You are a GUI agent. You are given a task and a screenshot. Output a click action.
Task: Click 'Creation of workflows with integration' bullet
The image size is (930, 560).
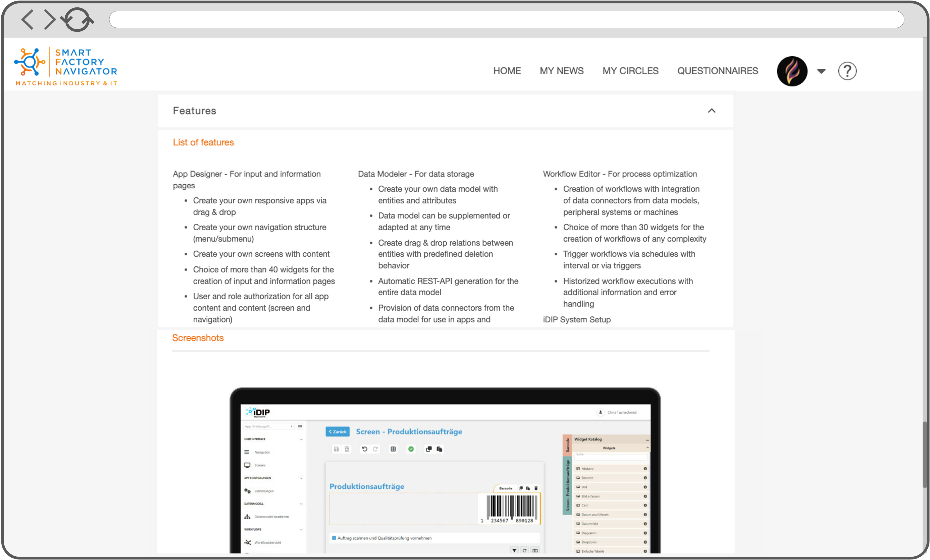tap(631, 200)
